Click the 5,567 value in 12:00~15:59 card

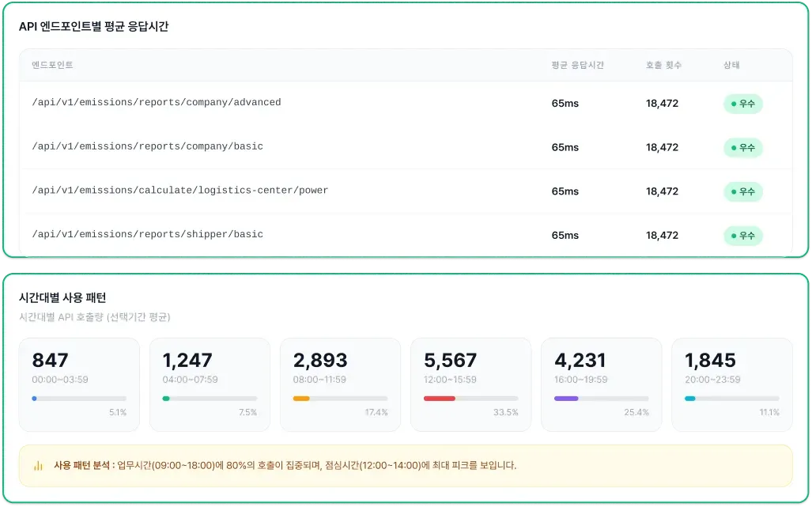pos(450,360)
